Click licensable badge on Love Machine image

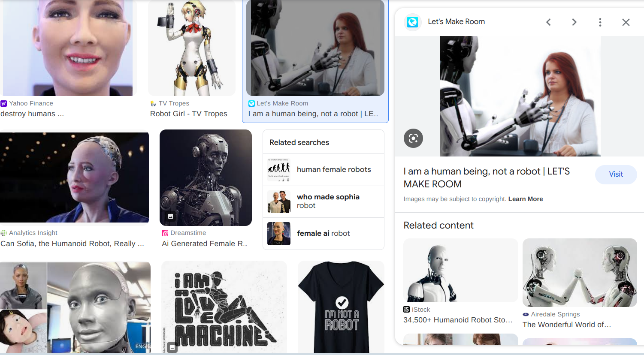click(x=172, y=347)
